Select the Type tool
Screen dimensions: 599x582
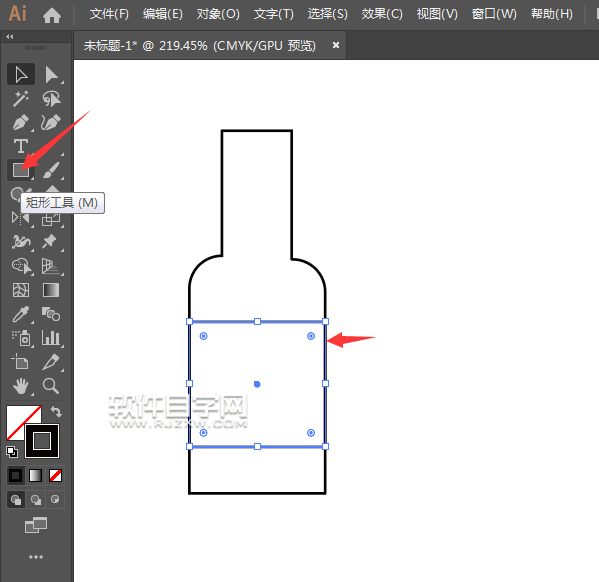(x=21, y=146)
